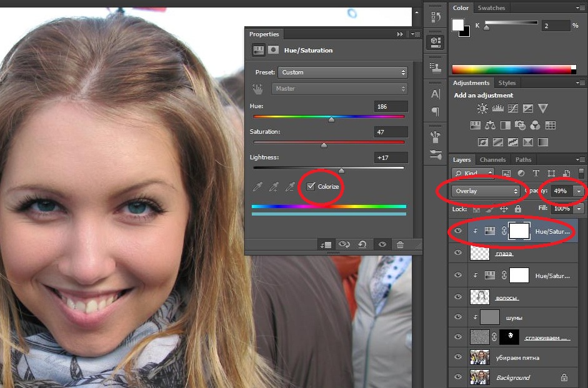Hide the шумы layer

click(458, 317)
